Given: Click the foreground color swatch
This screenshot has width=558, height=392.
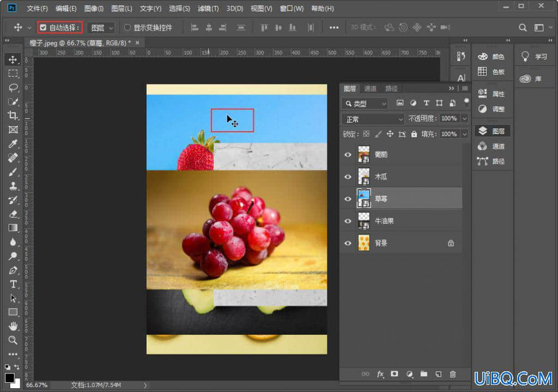Looking at the screenshot, I should tap(10, 377).
